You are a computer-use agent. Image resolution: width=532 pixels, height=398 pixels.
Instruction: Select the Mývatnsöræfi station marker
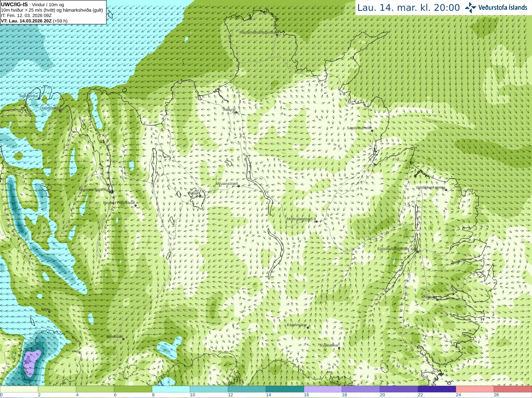238,186
